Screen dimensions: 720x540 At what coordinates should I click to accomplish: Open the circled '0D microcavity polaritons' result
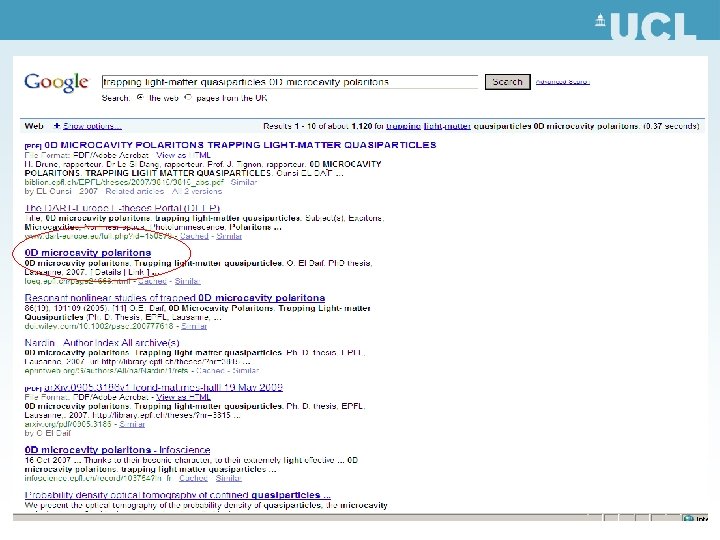point(88,253)
